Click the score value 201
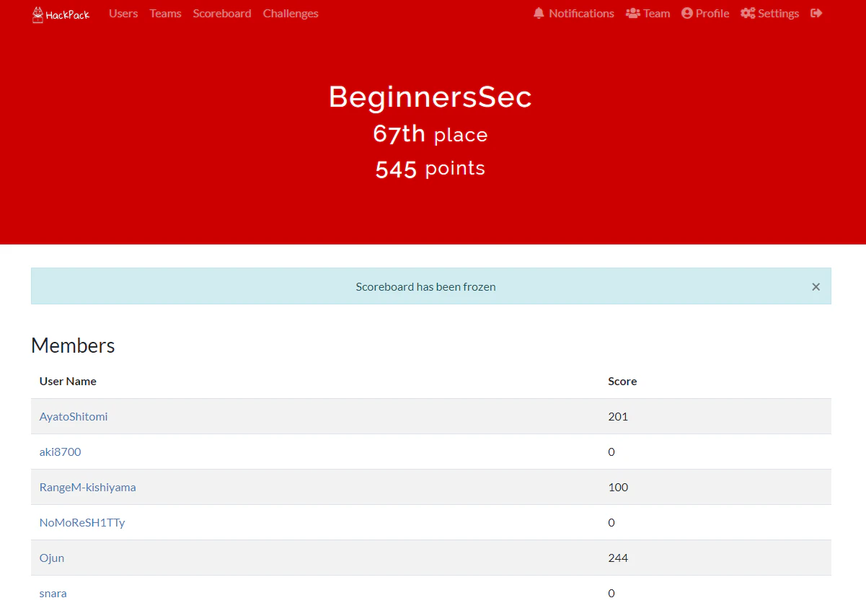The height and width of the screenshot is (616, 866). [618, 416]
